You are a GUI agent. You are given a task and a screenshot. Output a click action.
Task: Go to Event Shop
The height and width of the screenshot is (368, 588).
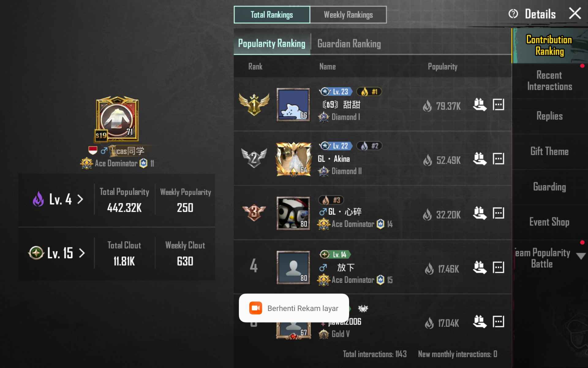click(x=549, y=222)
